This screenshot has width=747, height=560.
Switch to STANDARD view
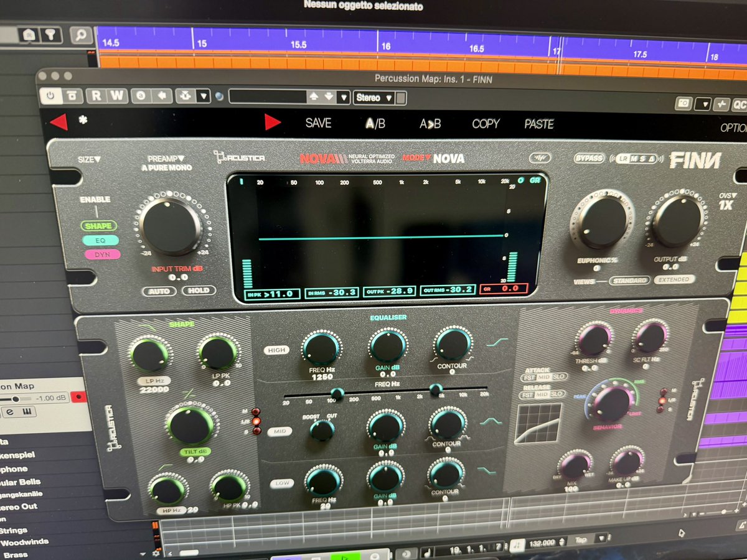coord(629,281)
